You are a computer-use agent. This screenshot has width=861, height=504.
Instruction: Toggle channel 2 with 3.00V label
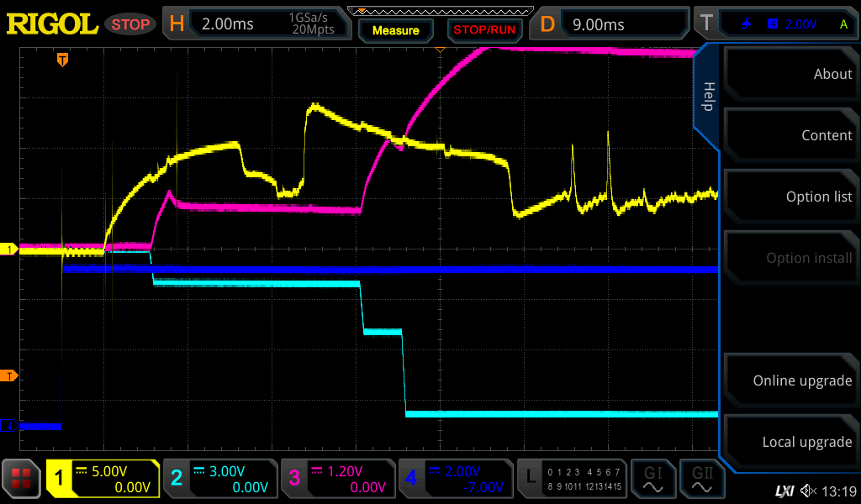(x=220, y=479)
